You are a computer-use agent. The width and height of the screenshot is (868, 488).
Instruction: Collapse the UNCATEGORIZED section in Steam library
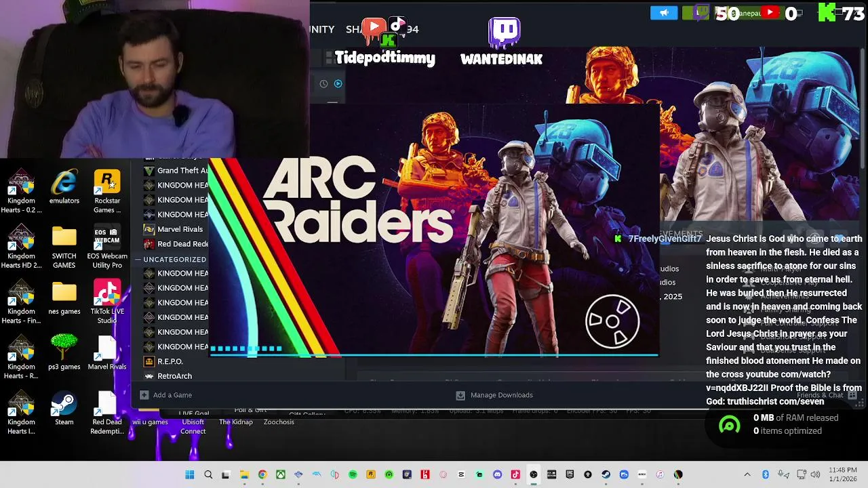click(138, 260)
